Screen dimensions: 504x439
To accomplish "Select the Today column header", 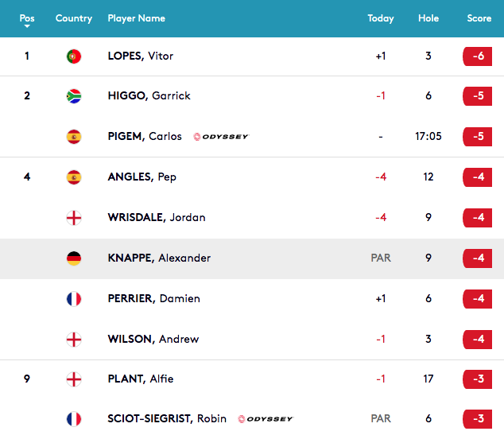I will tap(381, 18).
